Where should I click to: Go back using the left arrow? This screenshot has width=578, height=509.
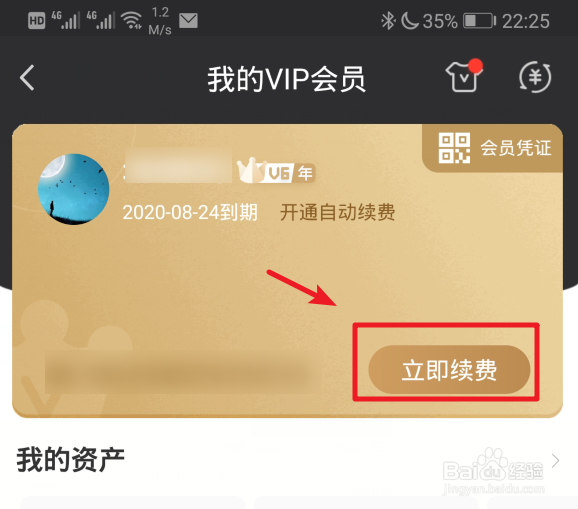[x=27, y=78]
